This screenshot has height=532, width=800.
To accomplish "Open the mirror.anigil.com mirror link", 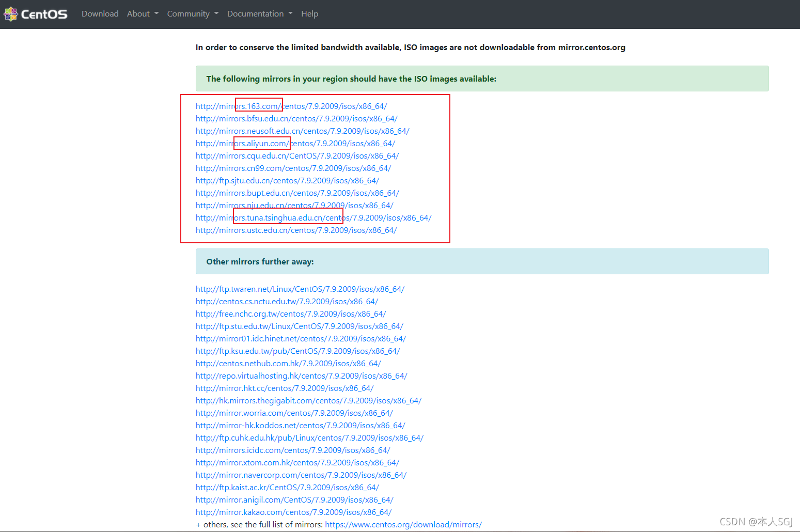I will 294,500.
